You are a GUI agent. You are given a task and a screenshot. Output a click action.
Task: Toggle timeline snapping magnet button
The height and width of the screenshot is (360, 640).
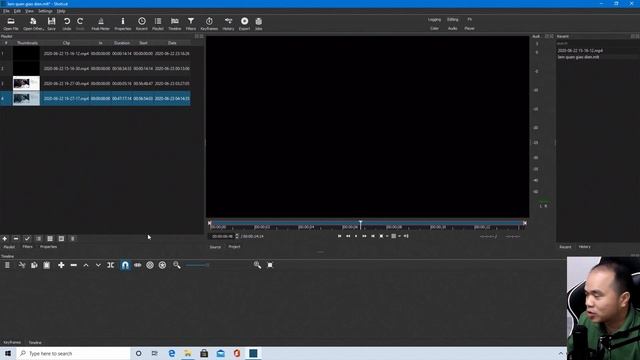(x=125, y=265)
